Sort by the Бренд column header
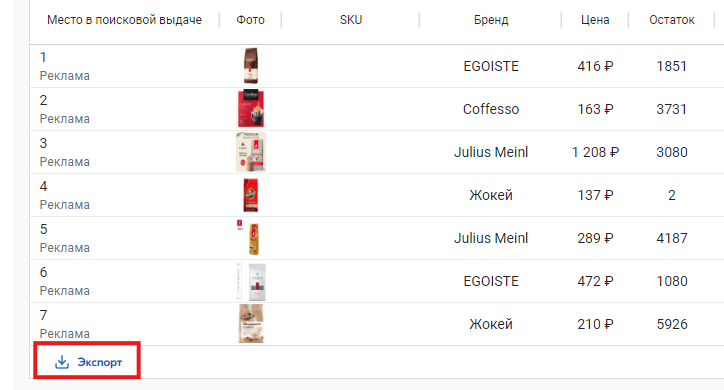724x390 pixels. pos(491,20)
